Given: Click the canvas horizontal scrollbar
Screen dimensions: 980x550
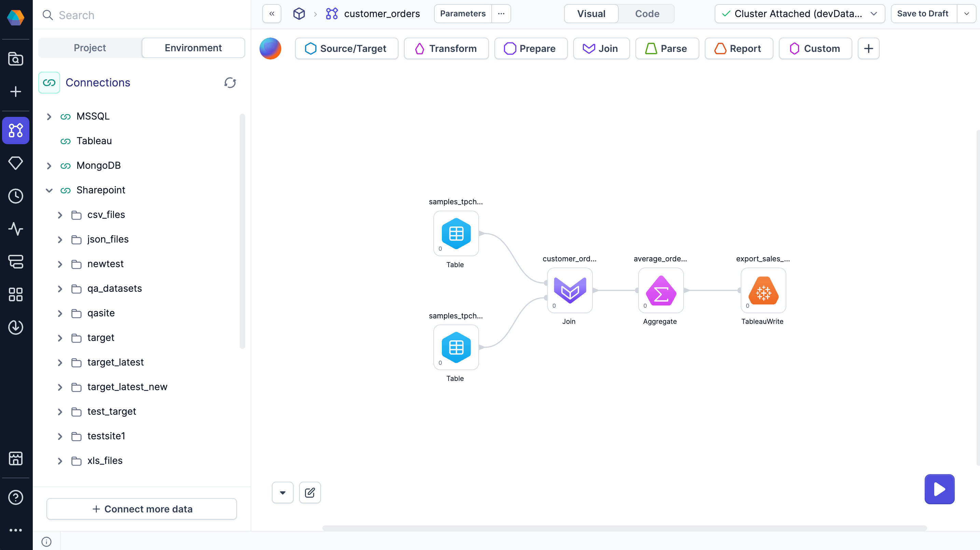Looking at the screenshot, I should [x=624, y=528].
